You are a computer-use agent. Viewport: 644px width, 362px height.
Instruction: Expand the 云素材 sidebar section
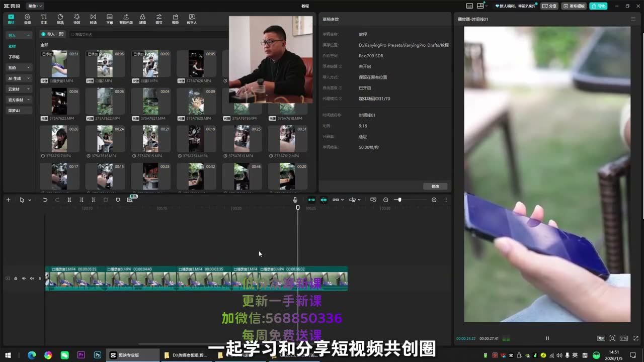(19, 89)
